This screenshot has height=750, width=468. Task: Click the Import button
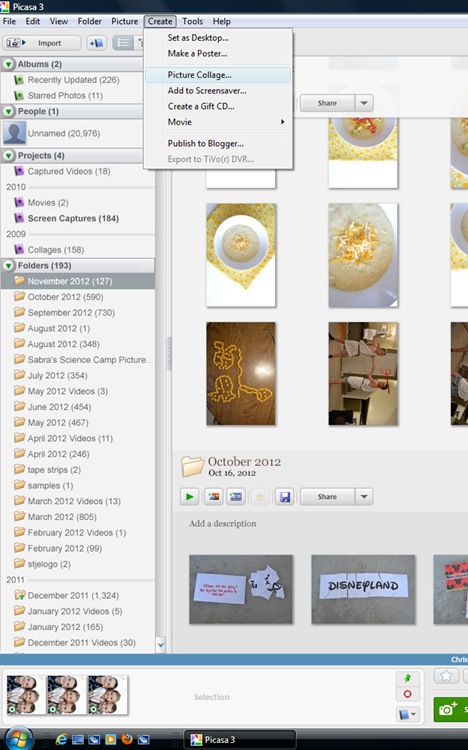[42, 43]
